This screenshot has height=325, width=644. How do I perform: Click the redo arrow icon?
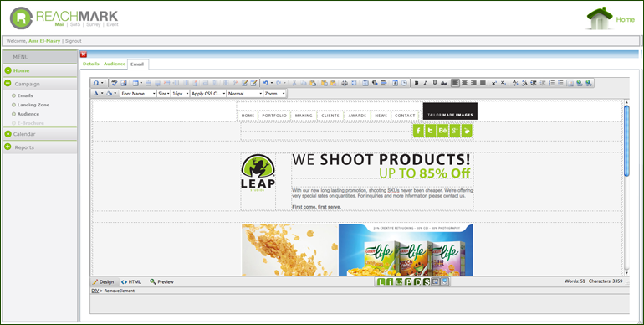click(x=279, y=83)
